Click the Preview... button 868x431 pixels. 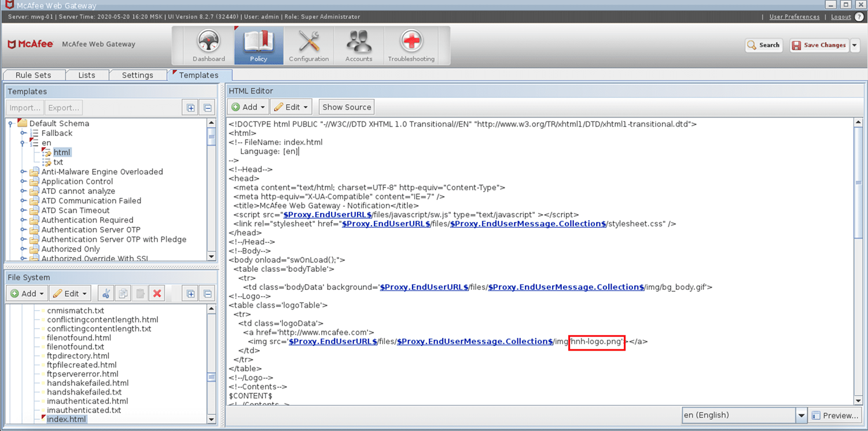coord(835,415)
